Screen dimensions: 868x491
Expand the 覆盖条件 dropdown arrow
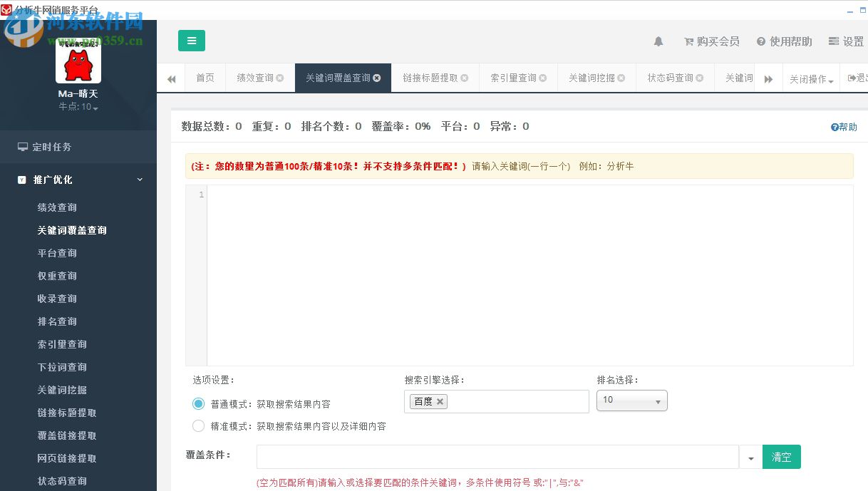pos(750,457)
